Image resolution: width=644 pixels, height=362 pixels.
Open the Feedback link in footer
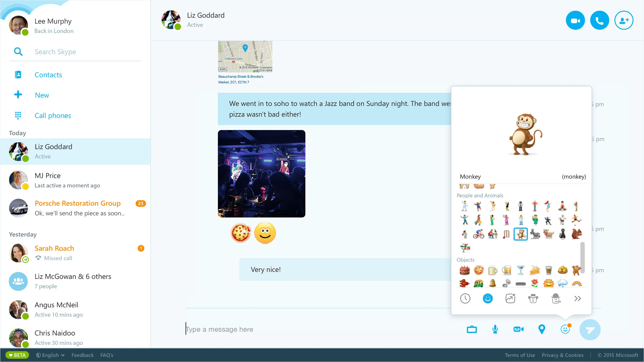pos(83,355)
